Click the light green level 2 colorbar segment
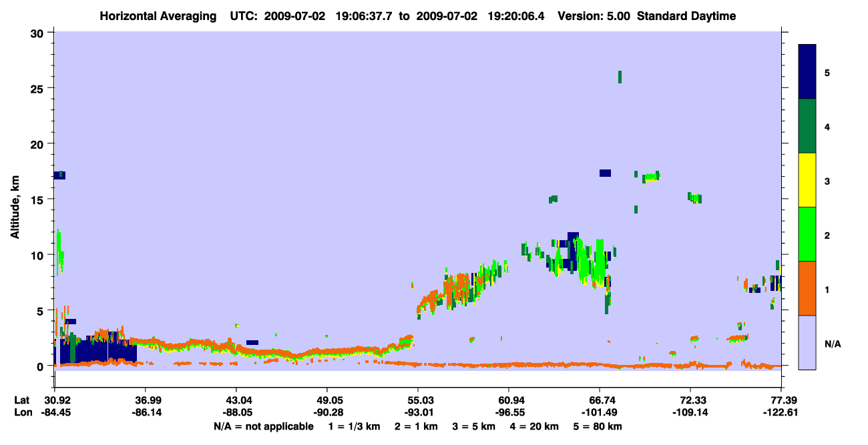Screen dimensions: 868x445 click(x=807, y=234)
